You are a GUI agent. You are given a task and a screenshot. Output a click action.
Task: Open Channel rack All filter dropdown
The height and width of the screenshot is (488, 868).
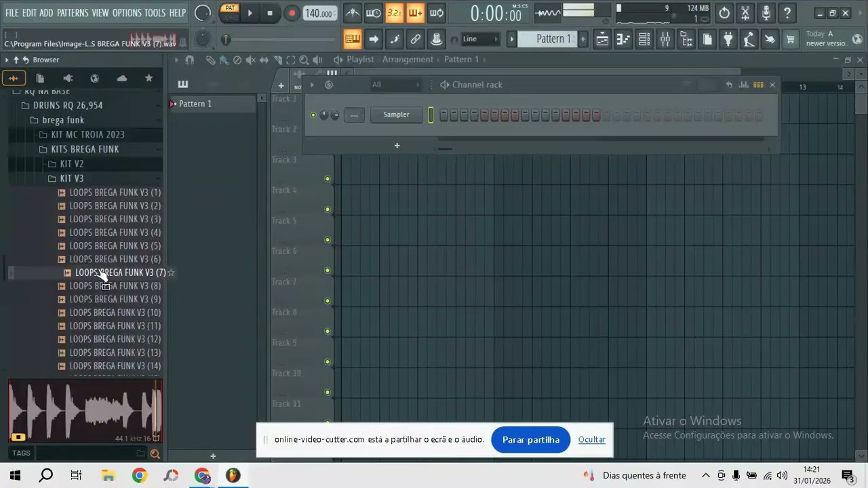click(396, 85)
